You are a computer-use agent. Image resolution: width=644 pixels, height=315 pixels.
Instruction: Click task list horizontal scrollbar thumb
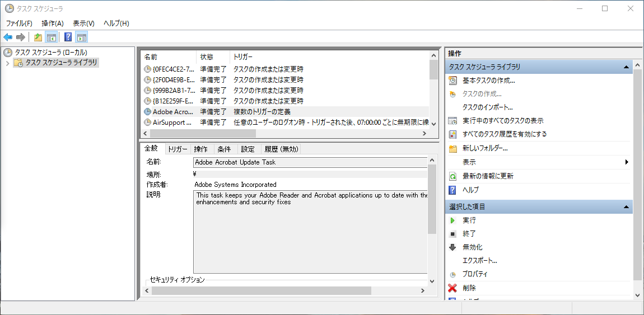click(x=203, y=133)
